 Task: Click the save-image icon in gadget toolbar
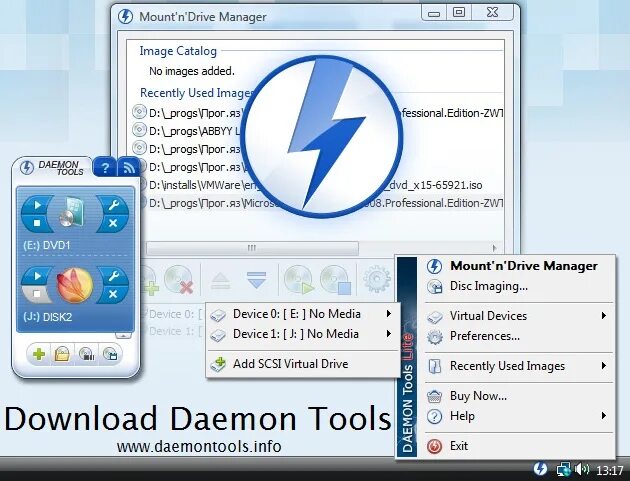point(110,354)
